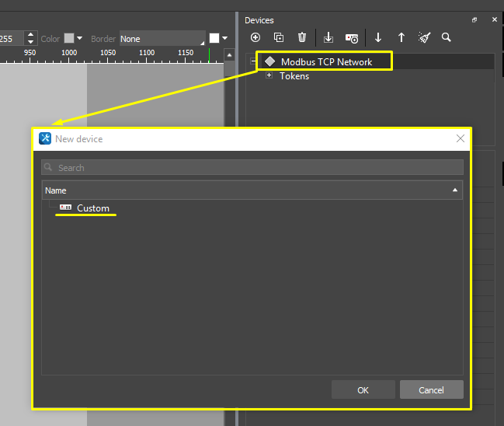
Task: Collapse the Modbus TCP Network node
Action: [253, 61]
